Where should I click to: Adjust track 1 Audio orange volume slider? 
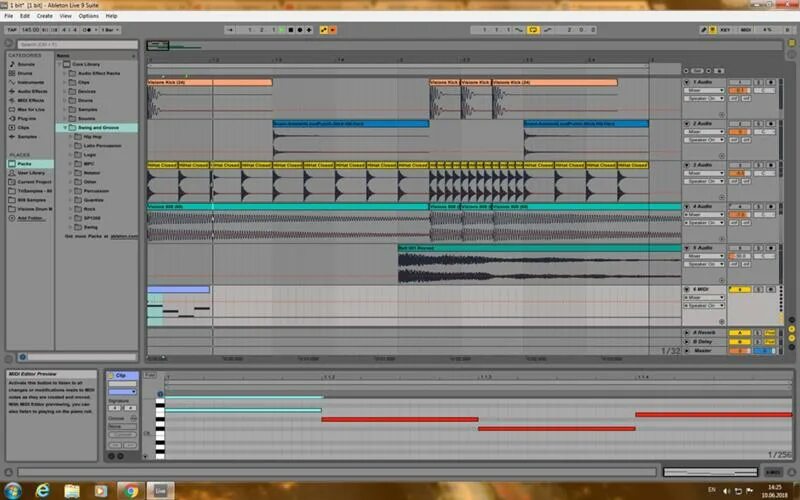pos(739,90)
